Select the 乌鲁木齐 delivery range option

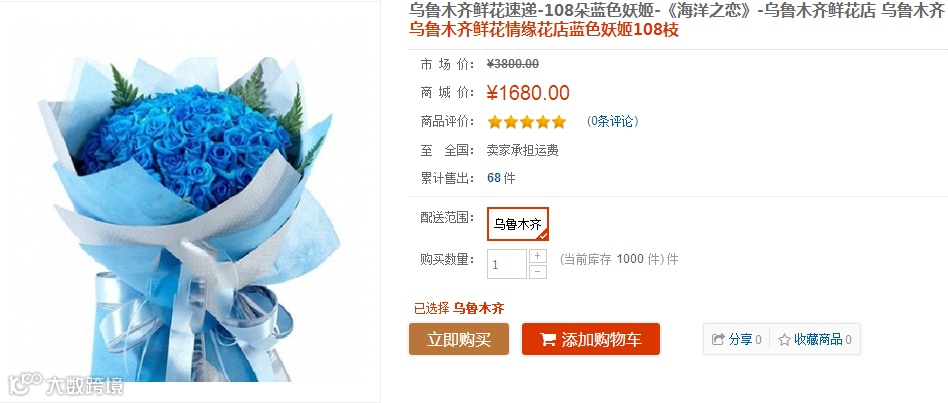click(518, 224)
